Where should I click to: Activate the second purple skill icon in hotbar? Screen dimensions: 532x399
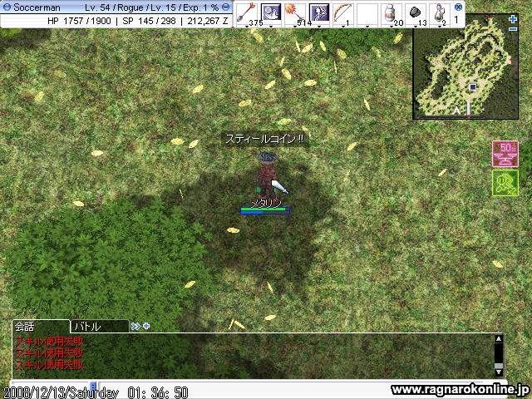(x=319, y=13)
